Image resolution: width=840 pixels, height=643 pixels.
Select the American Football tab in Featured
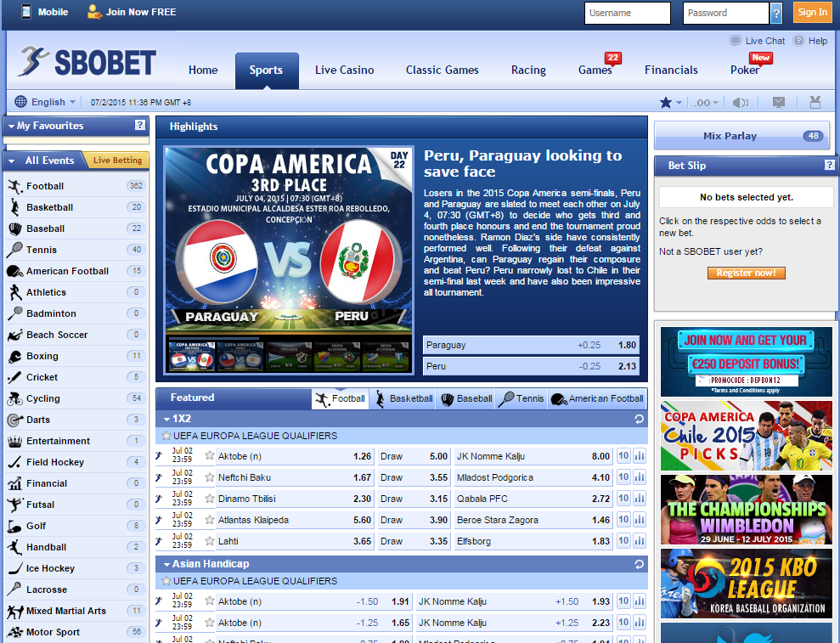597,398
